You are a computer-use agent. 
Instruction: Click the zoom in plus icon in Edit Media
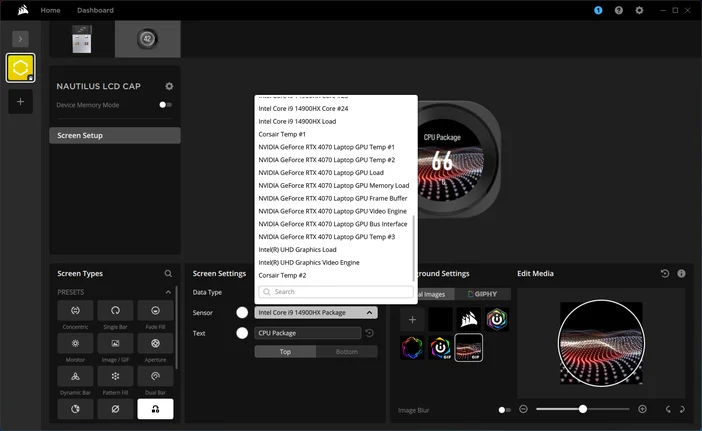click(x=642, y=409)
